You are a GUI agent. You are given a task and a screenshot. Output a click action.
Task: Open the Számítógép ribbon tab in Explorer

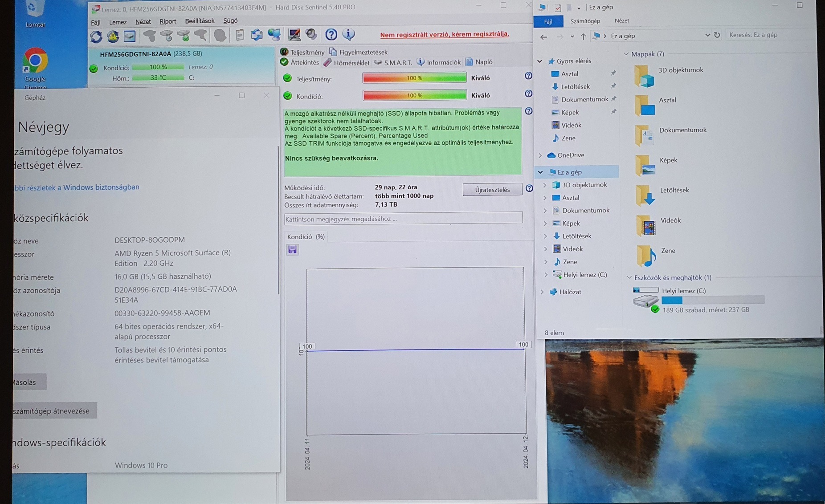point(585,21)
